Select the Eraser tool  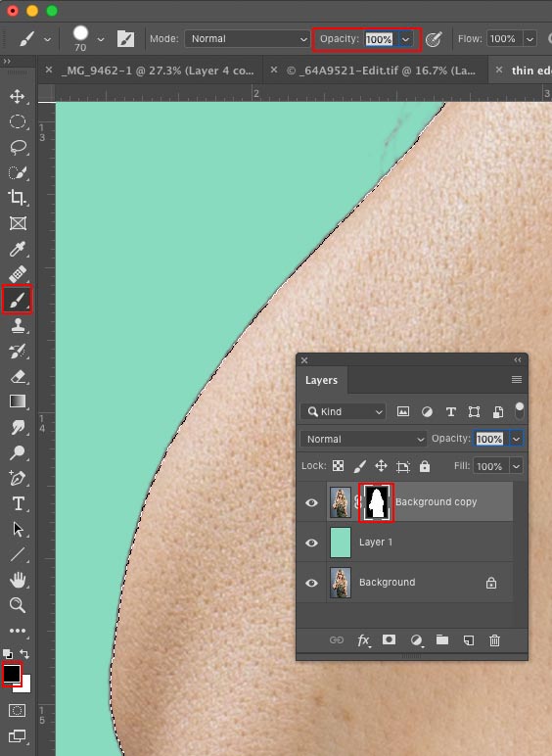[x=18, y=376]
